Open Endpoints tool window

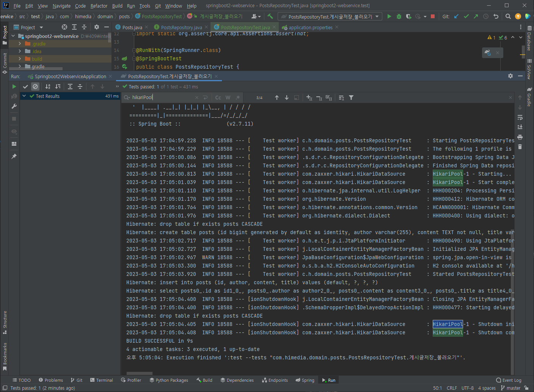point(275,380)
